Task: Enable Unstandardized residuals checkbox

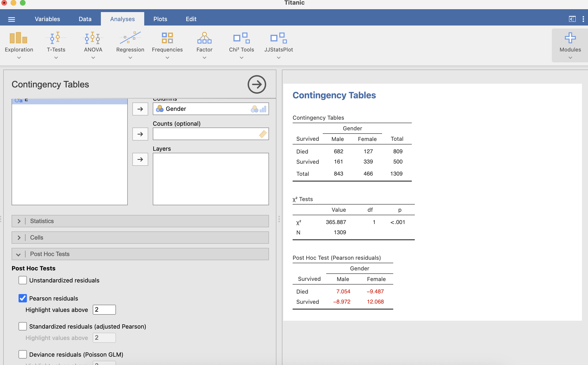Action: pyautogui.click(x=23, y=280)
